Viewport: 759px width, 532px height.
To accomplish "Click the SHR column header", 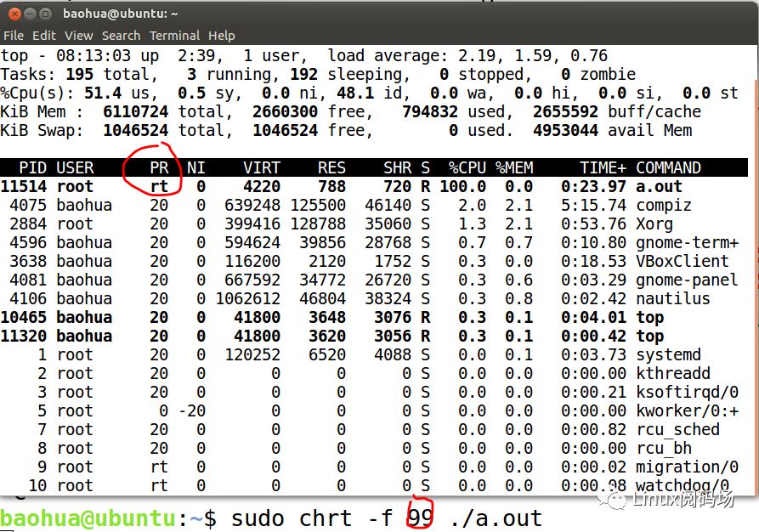I will (x=398, y=167).
